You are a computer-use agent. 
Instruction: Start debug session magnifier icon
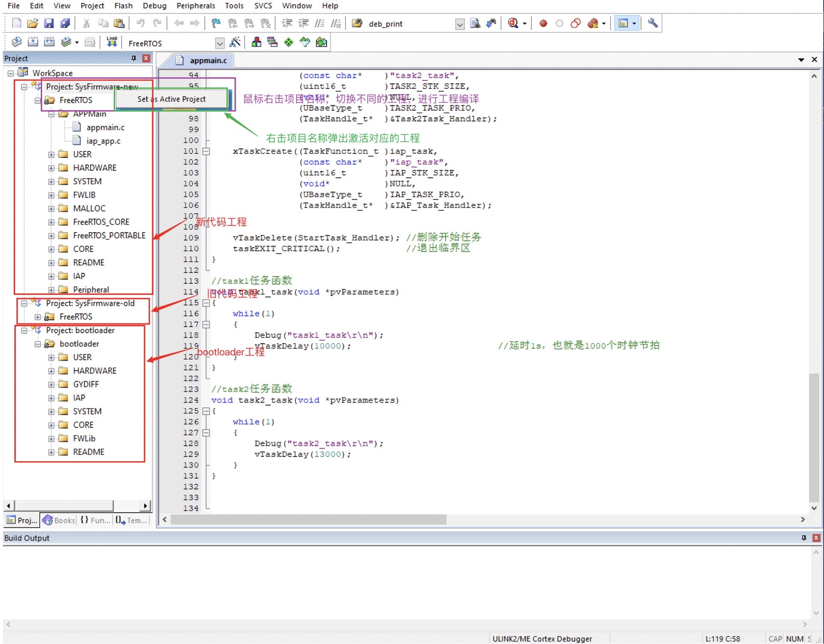(x=513, y=23)
